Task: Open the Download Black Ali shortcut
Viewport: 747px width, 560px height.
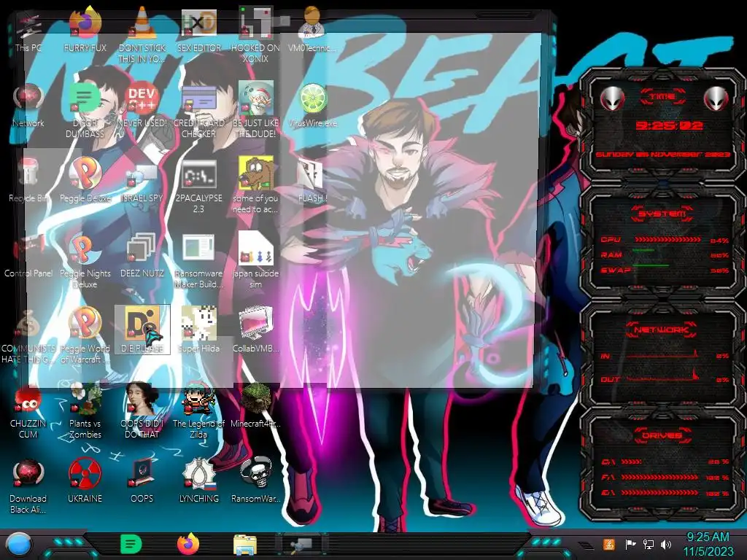Action: (x=28, y=486)
